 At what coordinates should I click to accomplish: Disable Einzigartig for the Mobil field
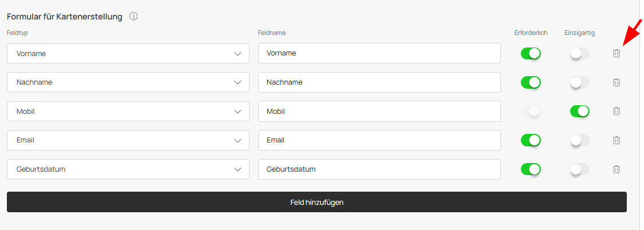(x=579, y=111)
